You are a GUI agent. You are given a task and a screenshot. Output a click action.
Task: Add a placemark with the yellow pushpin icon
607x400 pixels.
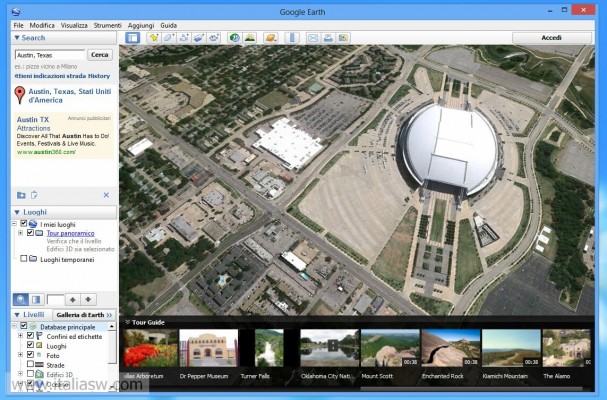[x=154, y=38]
